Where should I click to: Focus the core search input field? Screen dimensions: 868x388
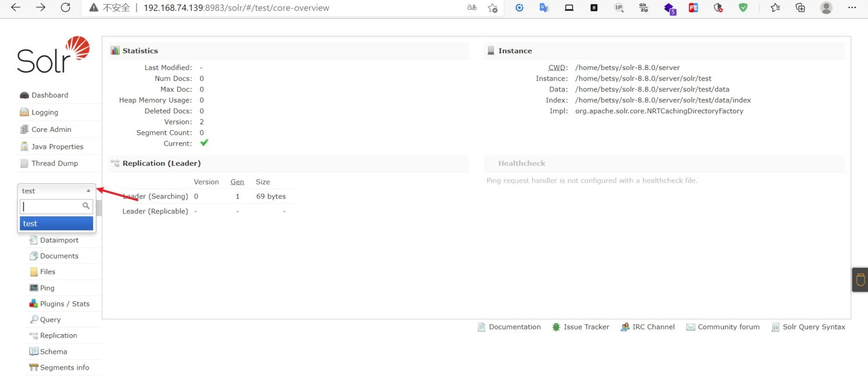point(56,206)
